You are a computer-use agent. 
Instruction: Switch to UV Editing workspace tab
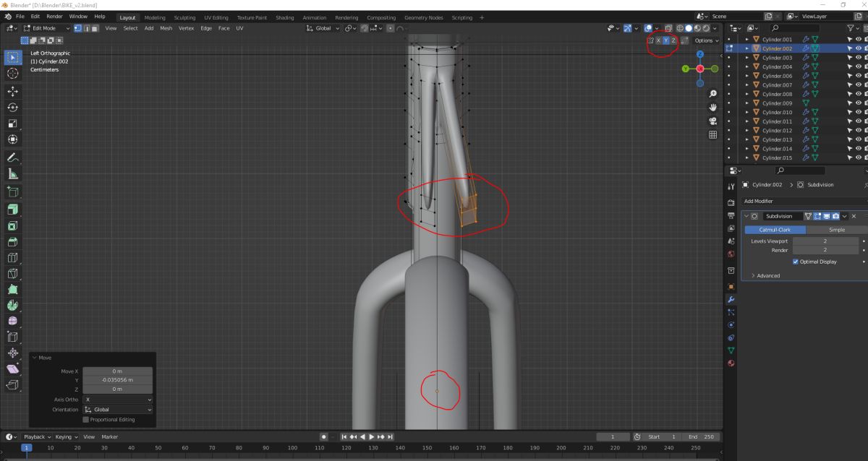click(x=216, y=17)
